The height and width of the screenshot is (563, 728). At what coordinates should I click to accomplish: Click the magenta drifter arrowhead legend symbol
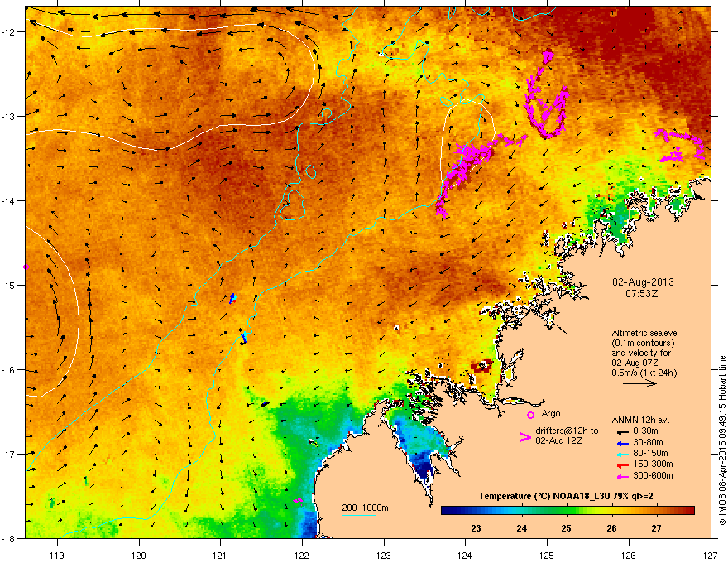click(x=524, y=437)
